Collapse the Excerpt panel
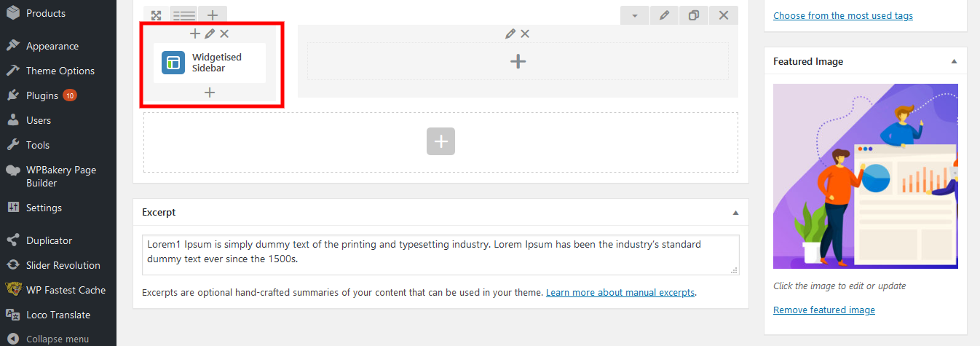The width and height of the screenshot is (980, 346). coord(735,213)
